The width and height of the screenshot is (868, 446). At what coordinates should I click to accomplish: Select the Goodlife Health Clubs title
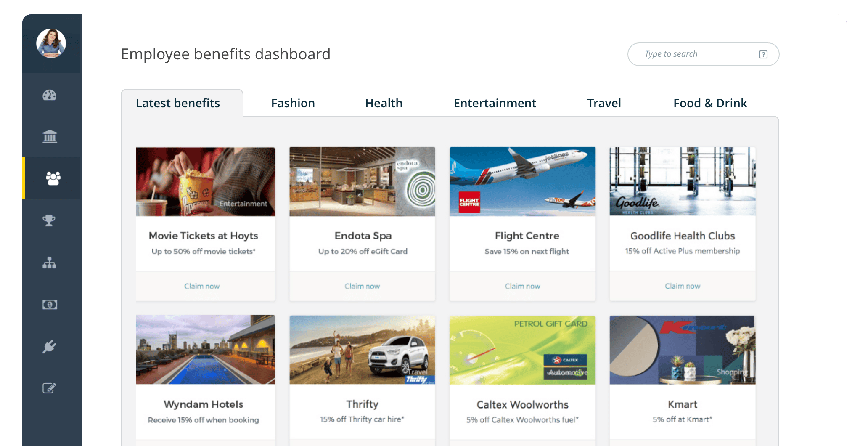click(683, 236)
